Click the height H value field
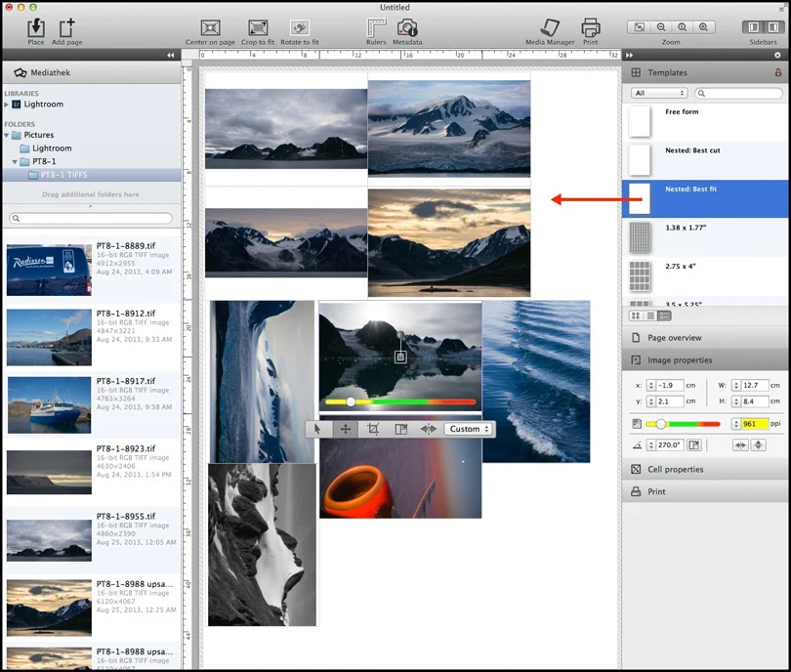The image size is (791, 672). pyautogui.click(x=755, y=401)
